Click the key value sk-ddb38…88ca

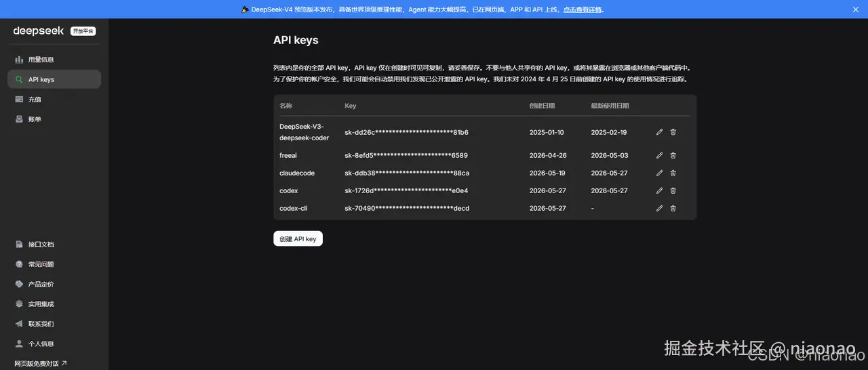(407, 173)
